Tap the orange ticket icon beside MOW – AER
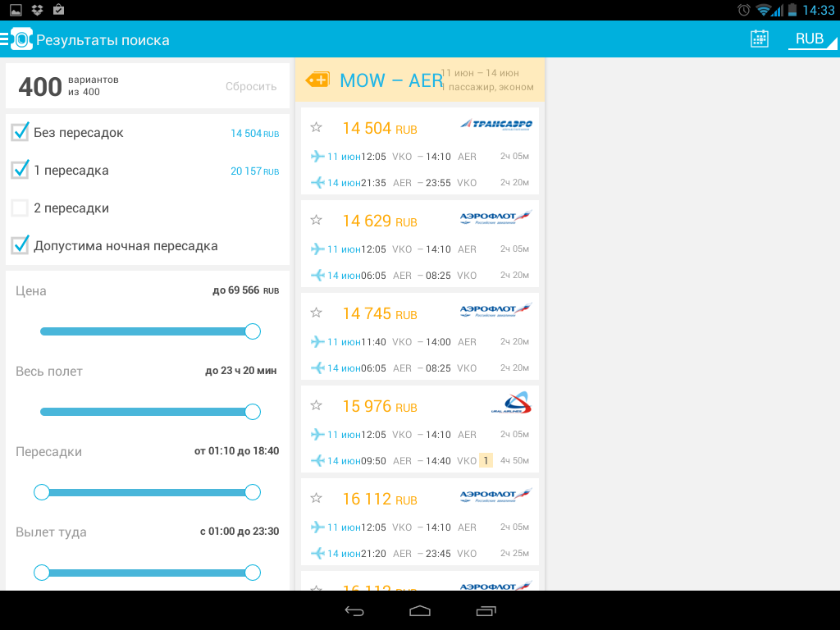840x630 pixels. [x=317, y=80]
